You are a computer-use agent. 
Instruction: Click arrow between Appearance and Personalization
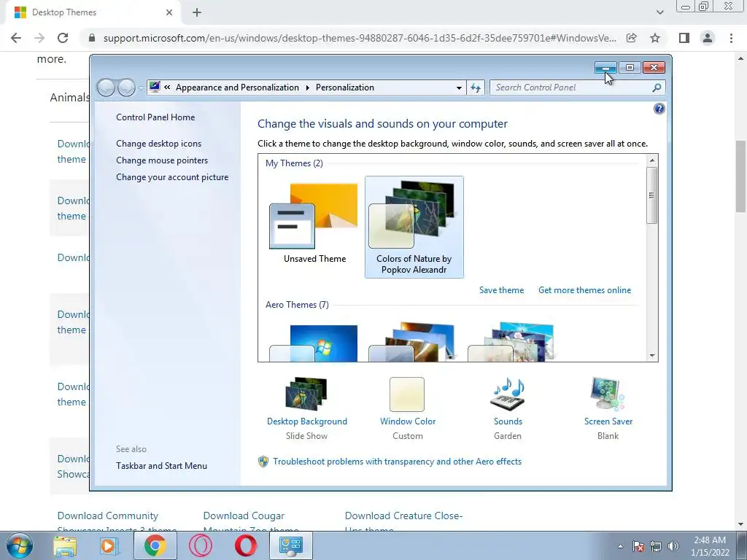(x=307, y=87)
